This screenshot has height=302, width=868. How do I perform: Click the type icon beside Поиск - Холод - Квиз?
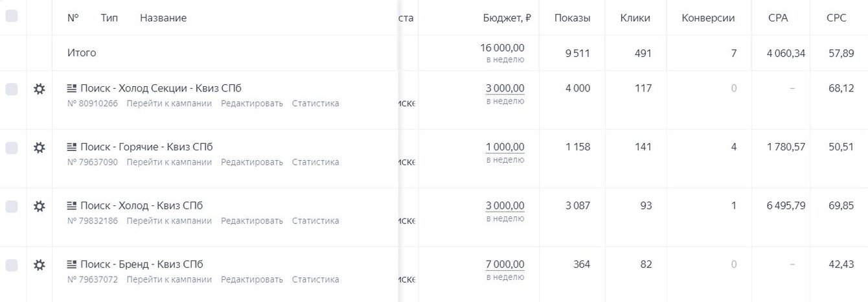[x=72, y=205]
